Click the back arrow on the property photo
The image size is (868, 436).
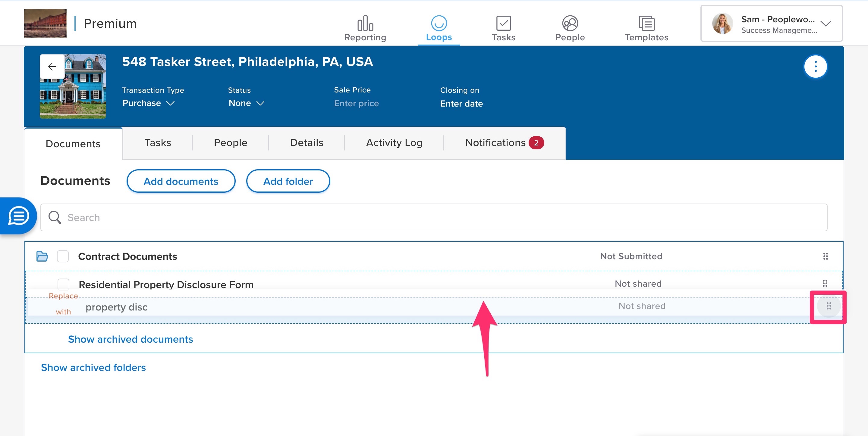(52, 67)
